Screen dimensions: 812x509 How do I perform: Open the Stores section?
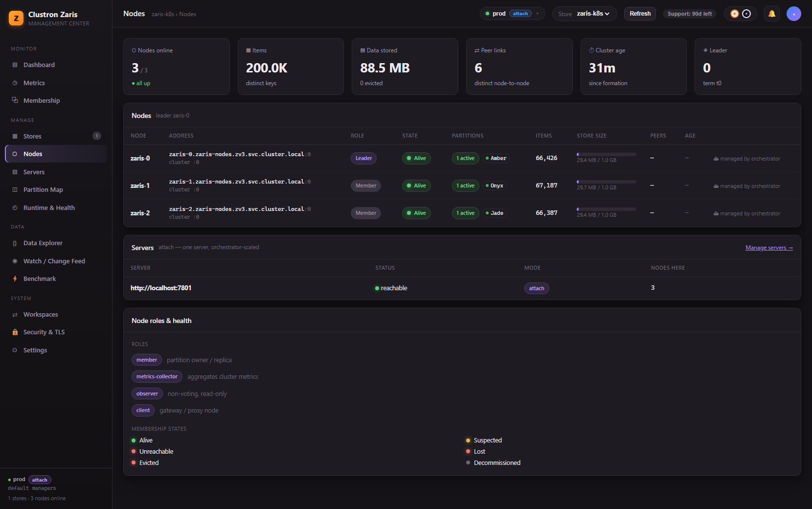pos(56,136)
